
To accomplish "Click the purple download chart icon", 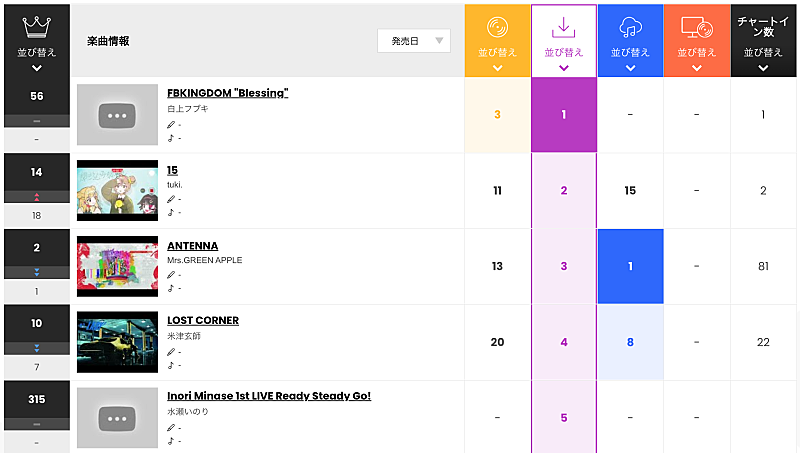I will [564, 26].
